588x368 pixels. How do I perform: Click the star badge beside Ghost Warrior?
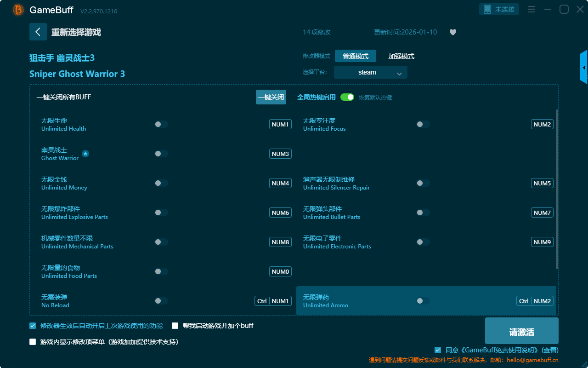(85, 154)
